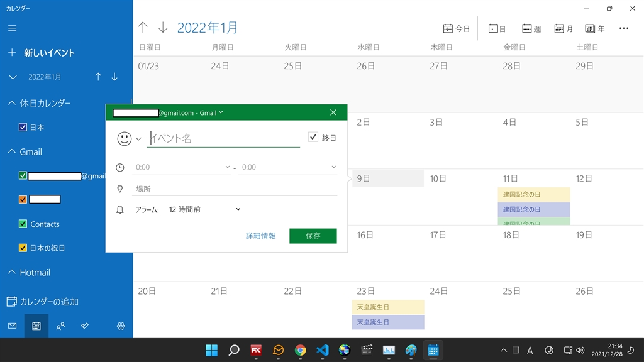Open the more options ellipsis menu
This screenshot has width=644, height=362.
pyautogui.click(x=623, y=28)
